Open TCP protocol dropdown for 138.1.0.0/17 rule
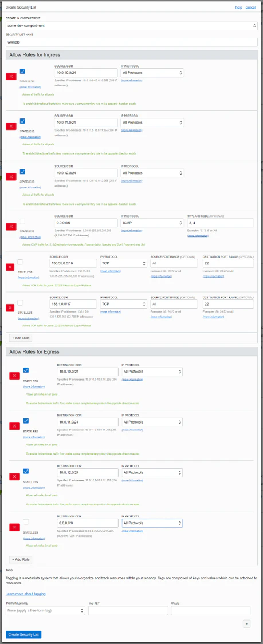 [x=123, y=304]
